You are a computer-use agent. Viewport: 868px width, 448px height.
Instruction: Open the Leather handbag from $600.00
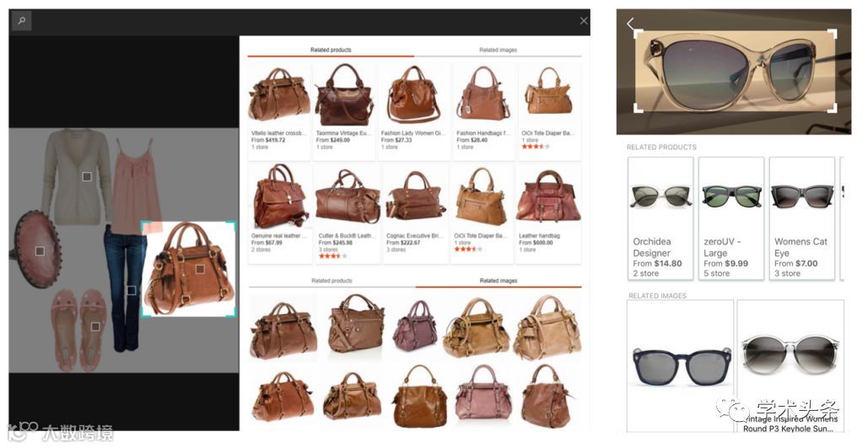point(548,213)
